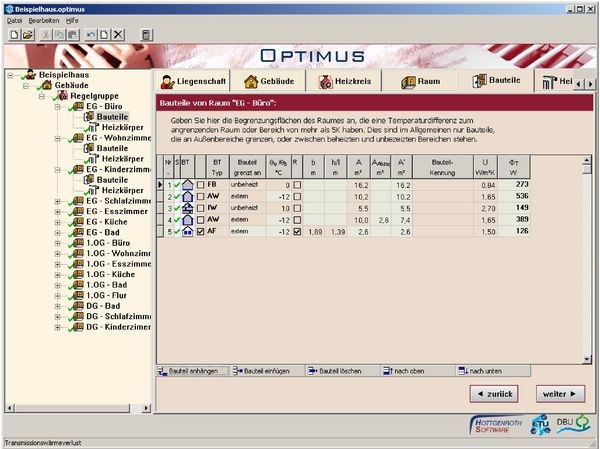The height and width of the screenshot is (449, 600).
Task: Enable the R checkbox for row 1
Action: 297,185
